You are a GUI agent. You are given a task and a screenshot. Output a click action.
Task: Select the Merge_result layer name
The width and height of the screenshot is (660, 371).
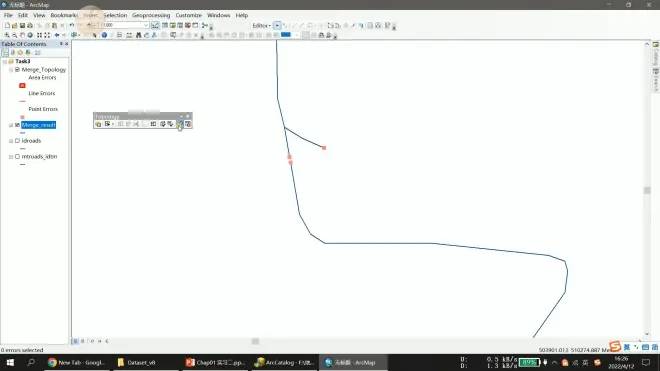point(38,125)
